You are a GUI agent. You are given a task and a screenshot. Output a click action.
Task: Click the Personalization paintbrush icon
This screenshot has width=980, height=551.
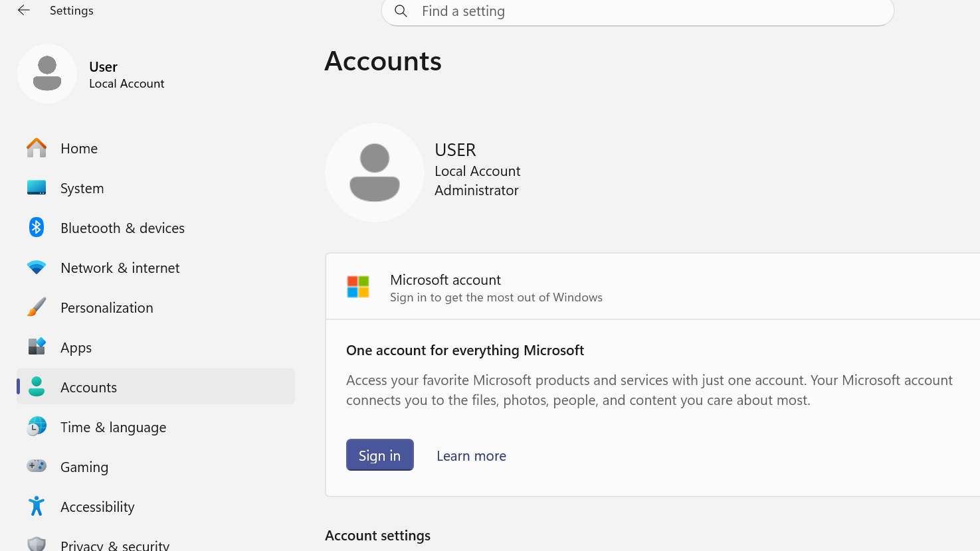tap(37, 307)
